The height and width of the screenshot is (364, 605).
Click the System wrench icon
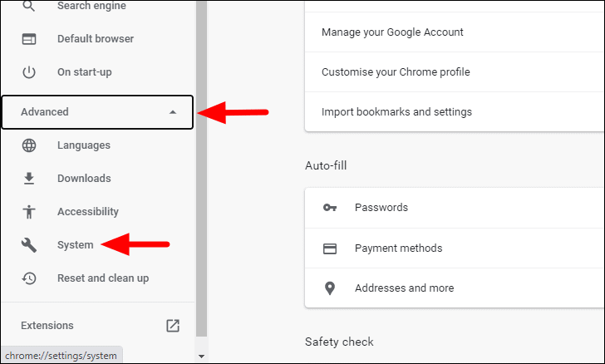click(29, 245)
